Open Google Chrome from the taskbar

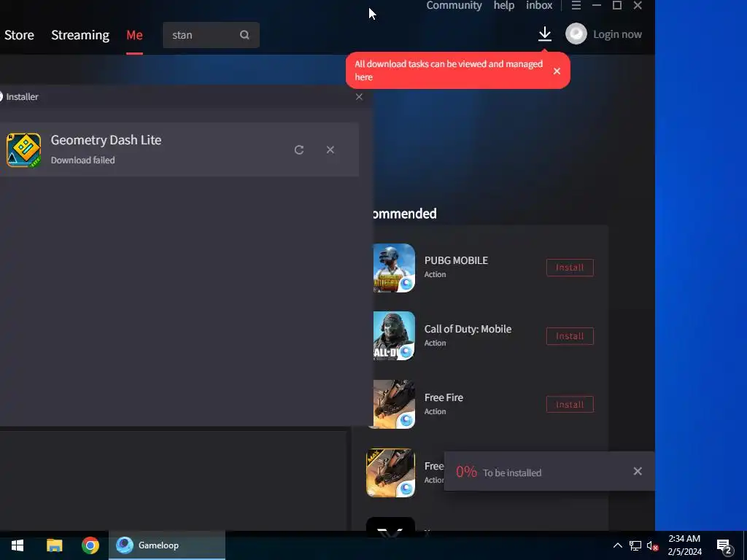coord(90,545)
